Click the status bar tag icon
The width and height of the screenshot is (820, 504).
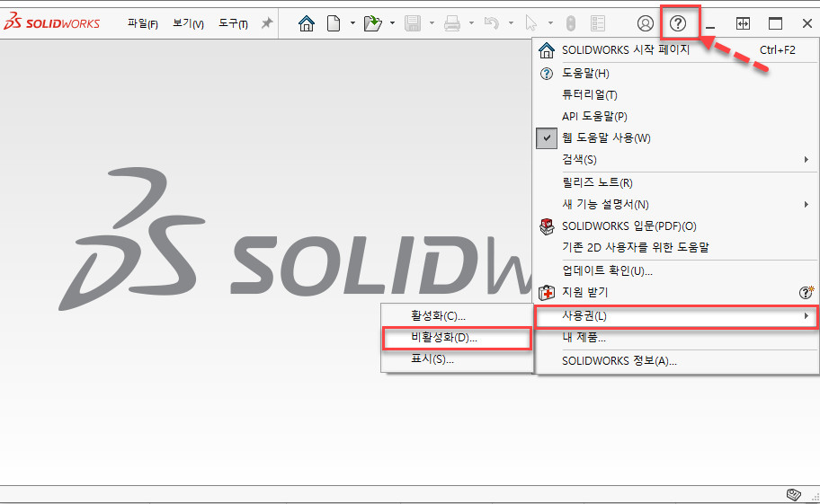(793, 494)
